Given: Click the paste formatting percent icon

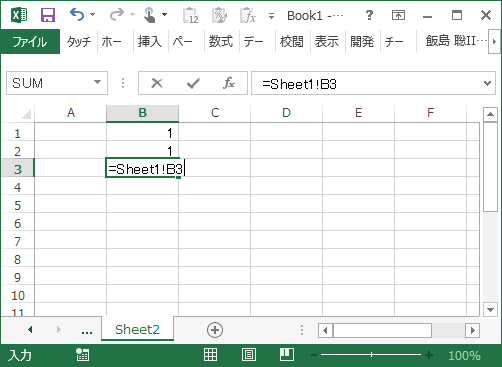Looking at the screenshot, I should [x=219, y=15].
